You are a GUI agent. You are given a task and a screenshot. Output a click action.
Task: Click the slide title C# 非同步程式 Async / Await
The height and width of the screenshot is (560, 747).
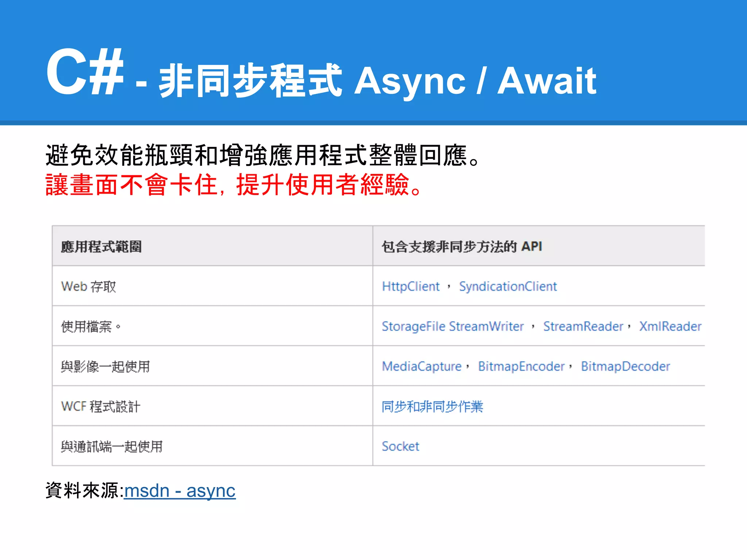(321, 75)
